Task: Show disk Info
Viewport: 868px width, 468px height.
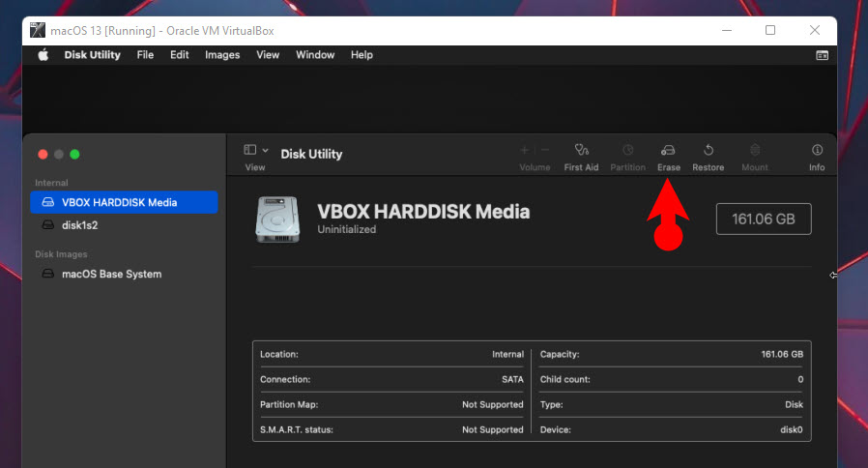Action: (817, 157)
